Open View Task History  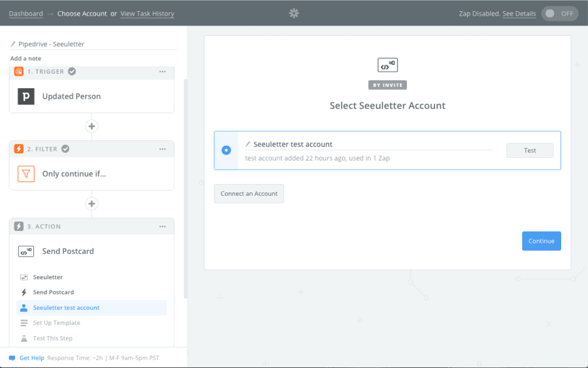[148, 14]
